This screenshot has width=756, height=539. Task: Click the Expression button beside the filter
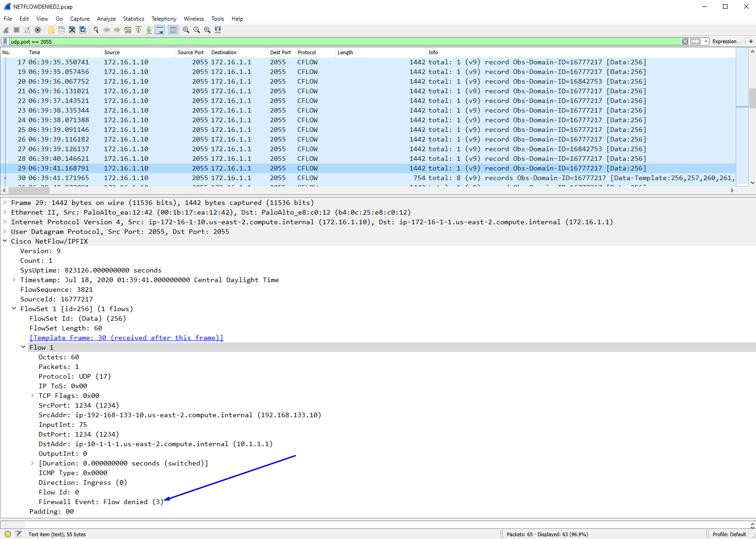pos(726,41)
